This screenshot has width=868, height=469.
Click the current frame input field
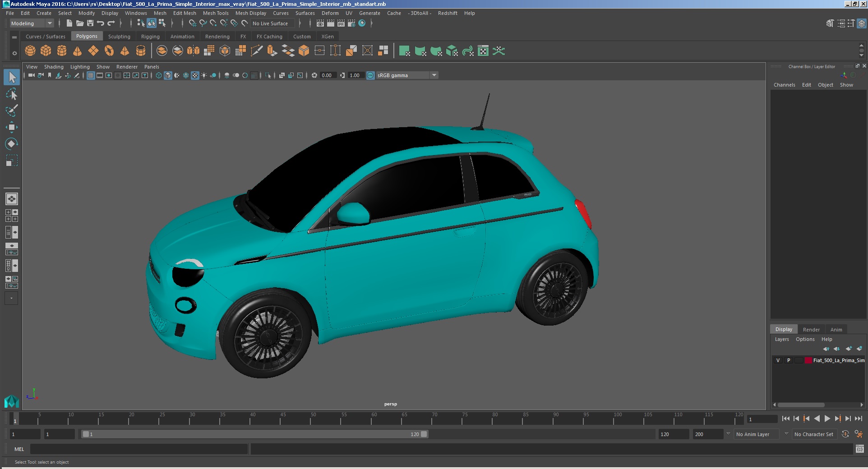(762, 419)
